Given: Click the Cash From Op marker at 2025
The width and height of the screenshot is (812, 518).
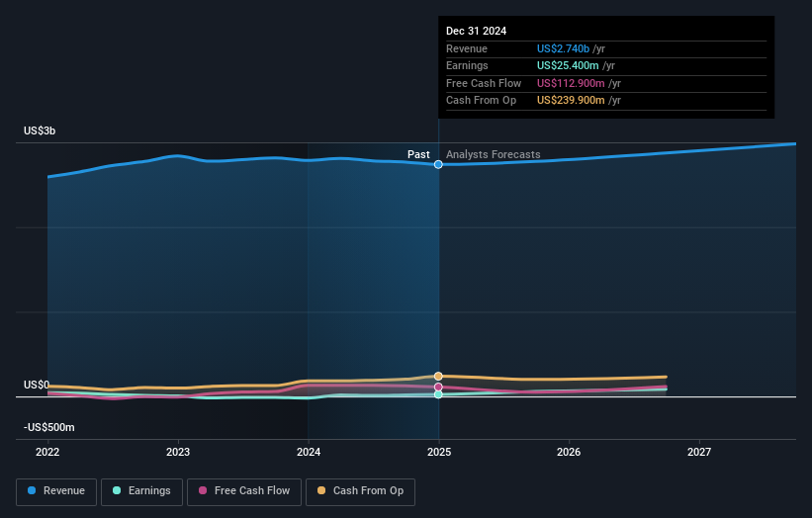Looking at the screenshot, I should point(438,377).
